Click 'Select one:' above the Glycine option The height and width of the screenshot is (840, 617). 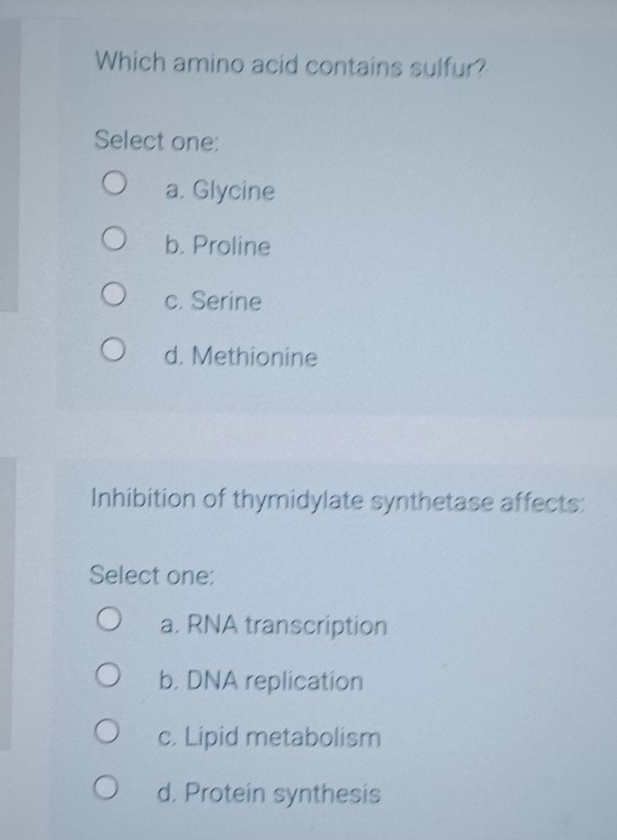tap(158, 139)
